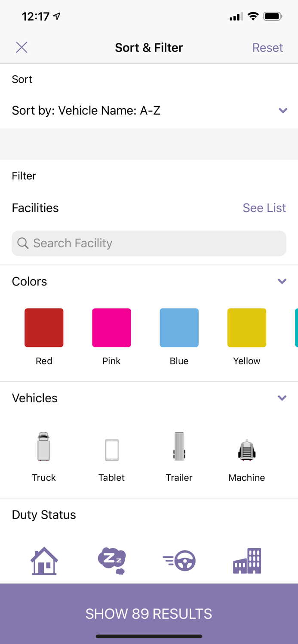Toggle the Pink color filter
Image resolution: width=298 pixels, height=644 pixels.
111,328
